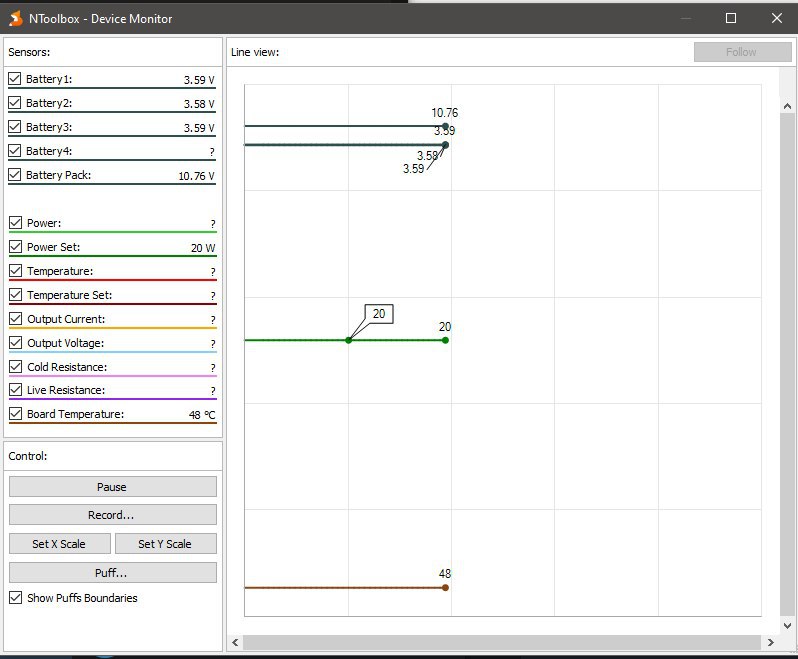798x659 pixels.
Task: Click the Pause button
Action: [x=112, y=486]
